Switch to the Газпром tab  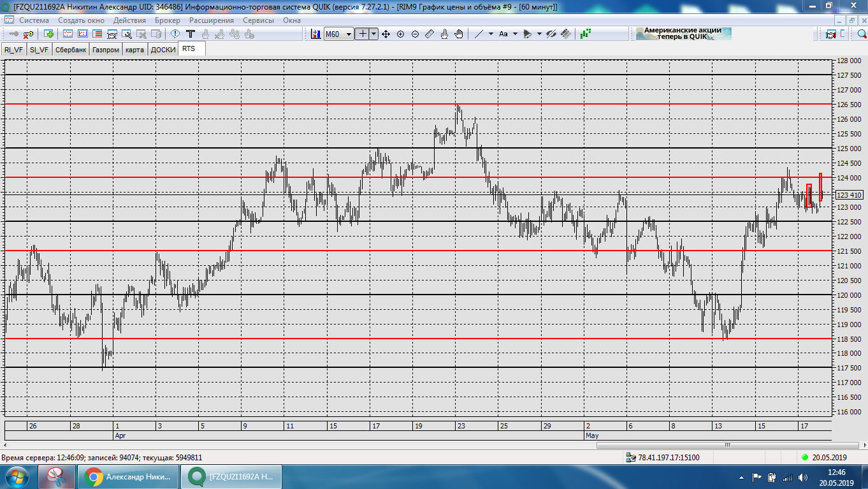pos(106,50)
